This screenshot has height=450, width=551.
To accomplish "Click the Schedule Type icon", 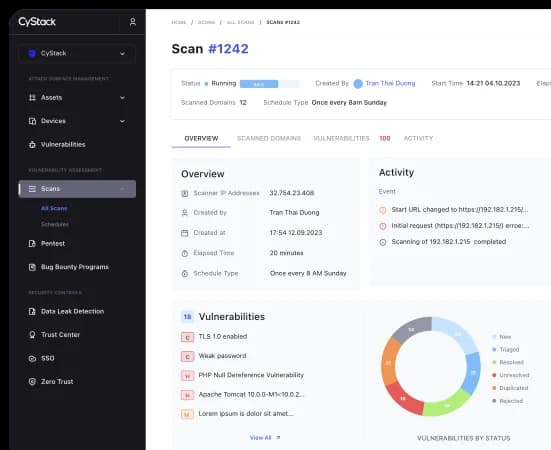I will pos(184,274).
